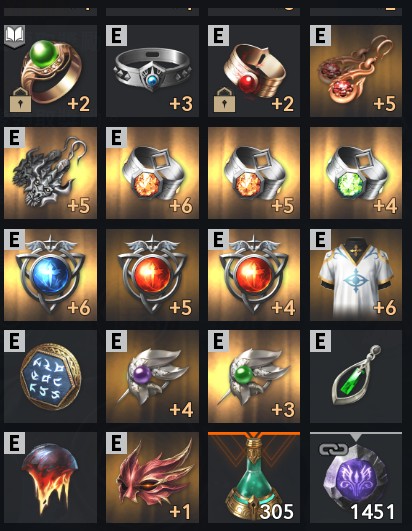
Task: Select the equipped red orb amulet +4
Action: (254, 275)
